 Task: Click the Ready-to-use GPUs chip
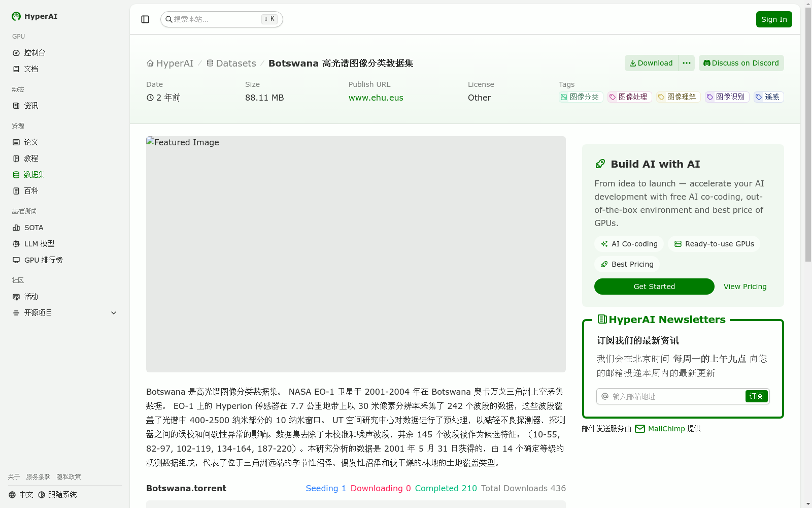[x=714, y=244]
